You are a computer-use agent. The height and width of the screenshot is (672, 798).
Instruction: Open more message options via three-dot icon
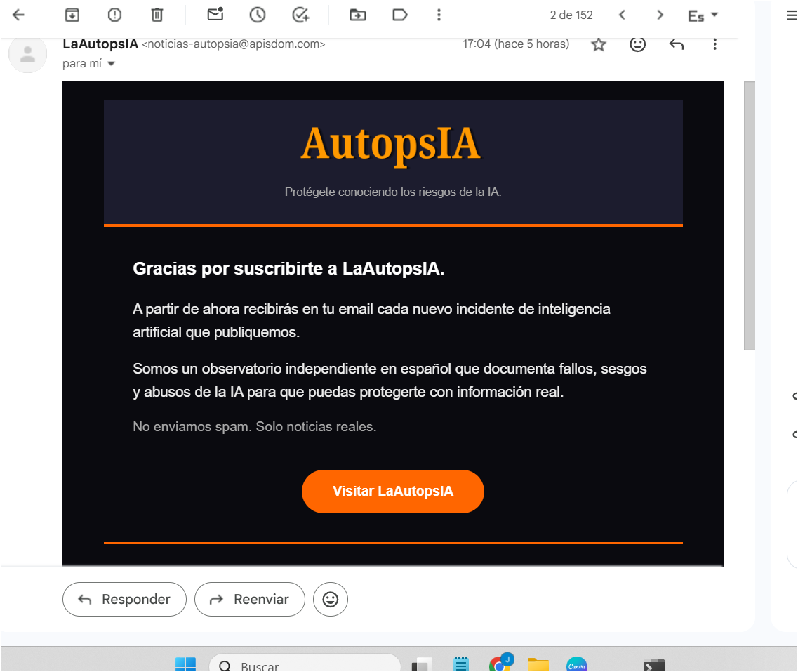point(714,44)
